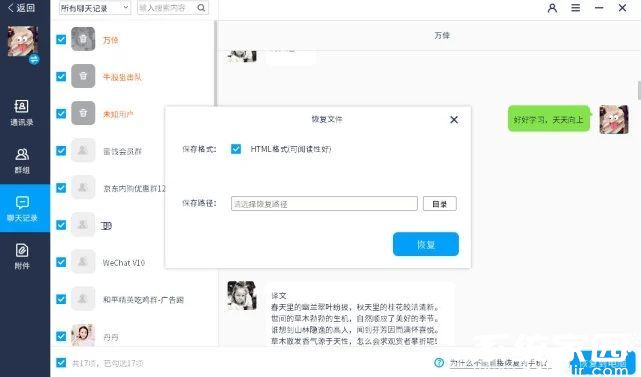641x377 pixels.
Task: Open the 所有聊天记录 filter dropdown
Action: coord(95,8)
